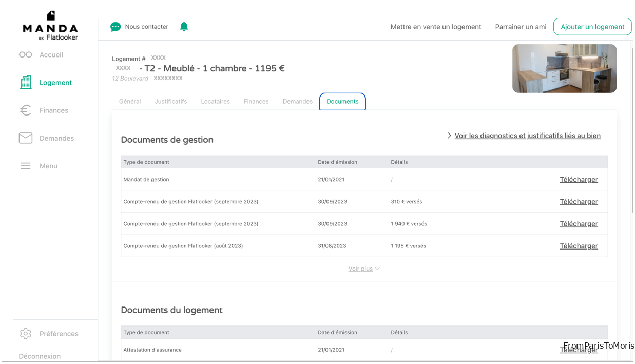Open Mettre en vente un logement
Screen dimensions: 635x364
(436, 26)
